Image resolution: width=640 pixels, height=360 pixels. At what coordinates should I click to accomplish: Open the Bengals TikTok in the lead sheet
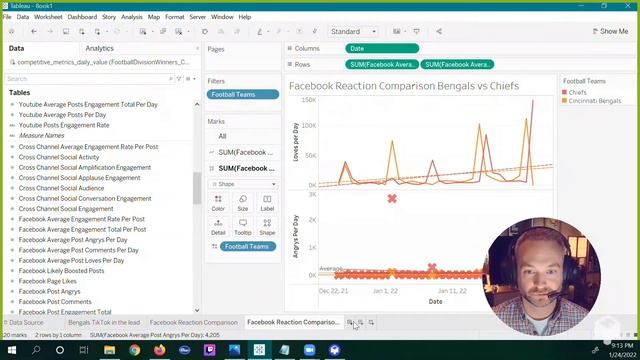pyautogui.click(x=104, y=322)
